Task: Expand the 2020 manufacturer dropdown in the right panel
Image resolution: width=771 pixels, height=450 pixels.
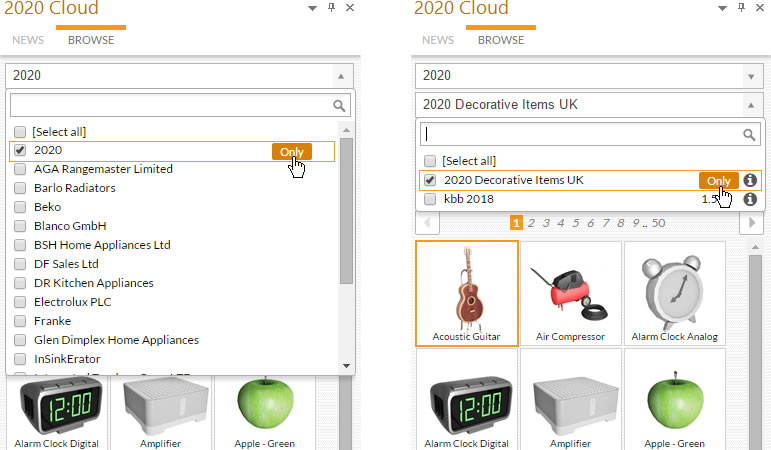Action: point(751,76)
